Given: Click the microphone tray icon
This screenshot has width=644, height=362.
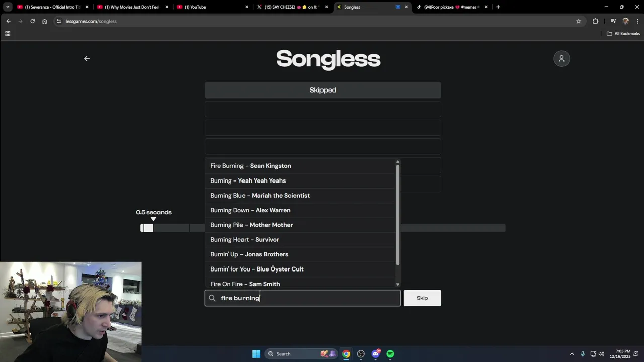Looking at the screenshot, I should (583, 354).
